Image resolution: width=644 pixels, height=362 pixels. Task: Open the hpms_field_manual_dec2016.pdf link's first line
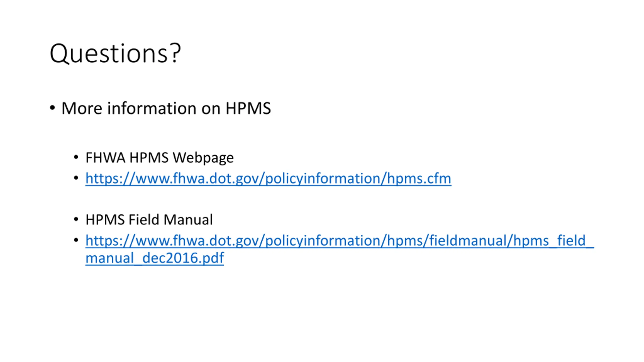(x=340, y=241)
